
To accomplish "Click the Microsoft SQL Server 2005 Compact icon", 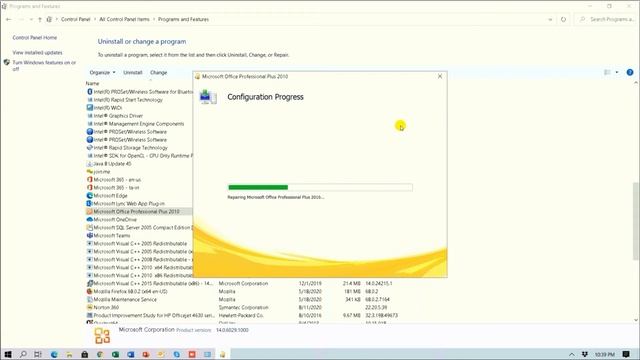I will click(x=89, y=227).
